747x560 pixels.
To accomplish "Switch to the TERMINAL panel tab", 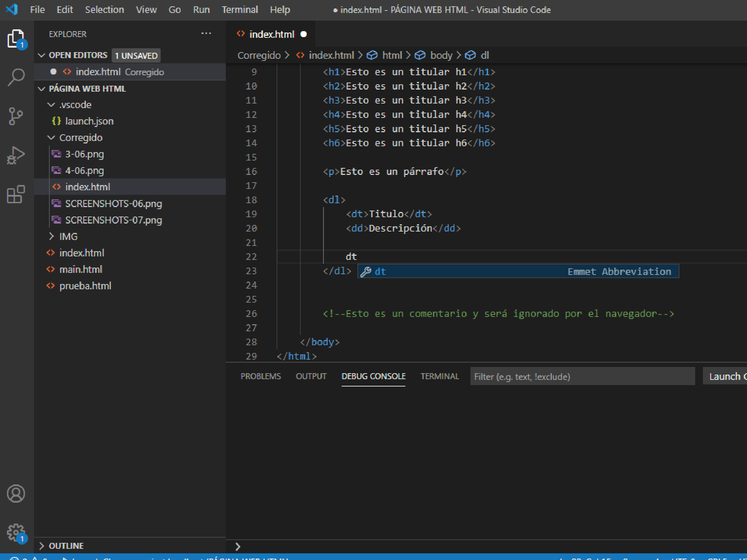I will coord(439,376).
